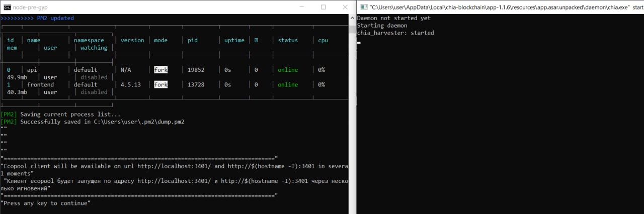Click 'Saving current process list...' line
Screen dimensions: 644x214
coord(60,115)
